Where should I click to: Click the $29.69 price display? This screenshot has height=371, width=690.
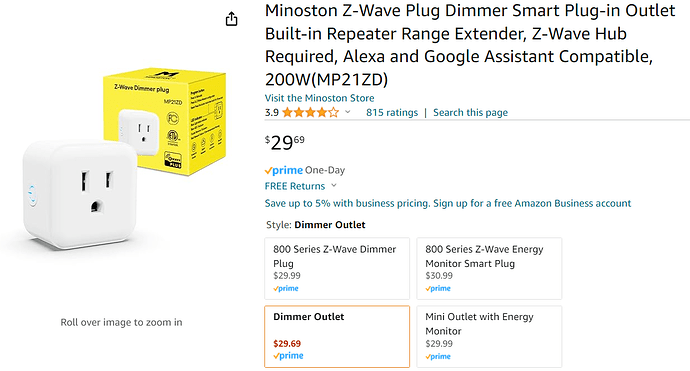[285, 142]
